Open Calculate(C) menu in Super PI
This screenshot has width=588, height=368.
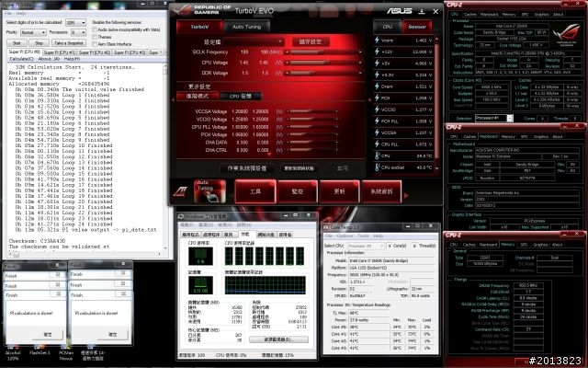21,59
